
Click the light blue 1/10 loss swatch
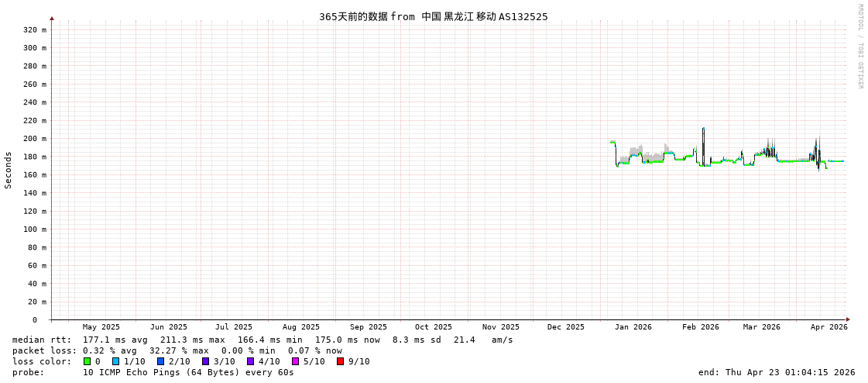tap(115, 361)
